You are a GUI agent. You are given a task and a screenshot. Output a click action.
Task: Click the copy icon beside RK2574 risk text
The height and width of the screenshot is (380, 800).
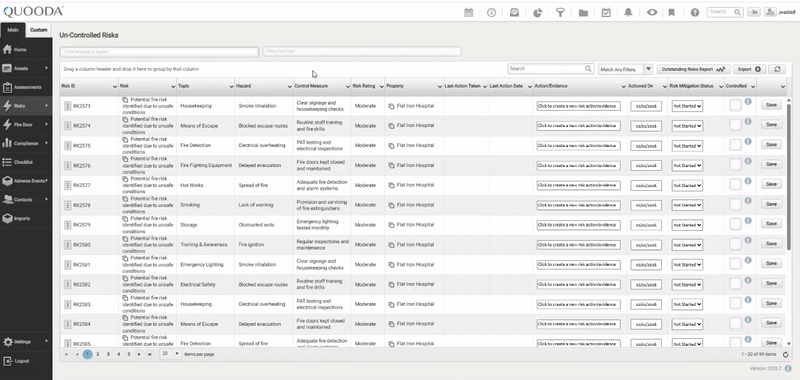[x=126, y=120]
